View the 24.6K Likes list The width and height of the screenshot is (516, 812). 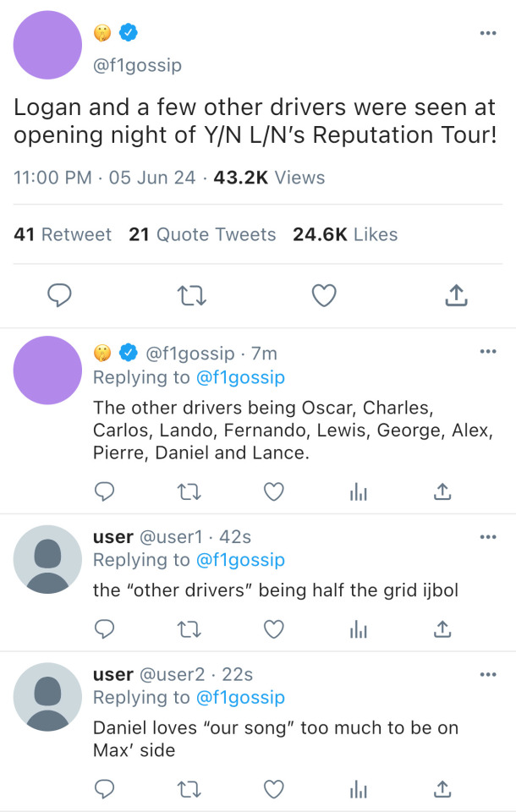345,234
